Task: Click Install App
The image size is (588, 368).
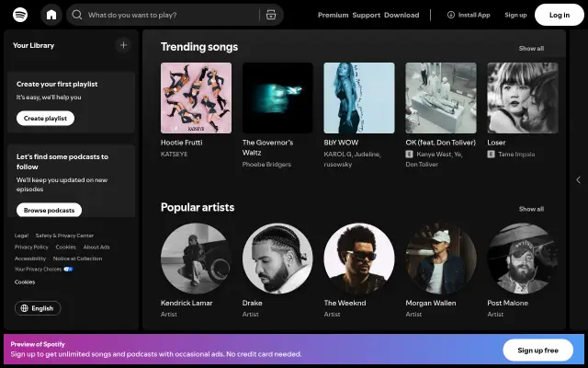Action: (x=469, y=15)
